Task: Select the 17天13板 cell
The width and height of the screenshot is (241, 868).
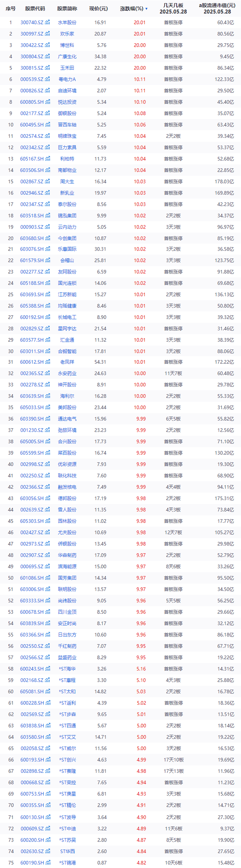Action: coord(173,771)
